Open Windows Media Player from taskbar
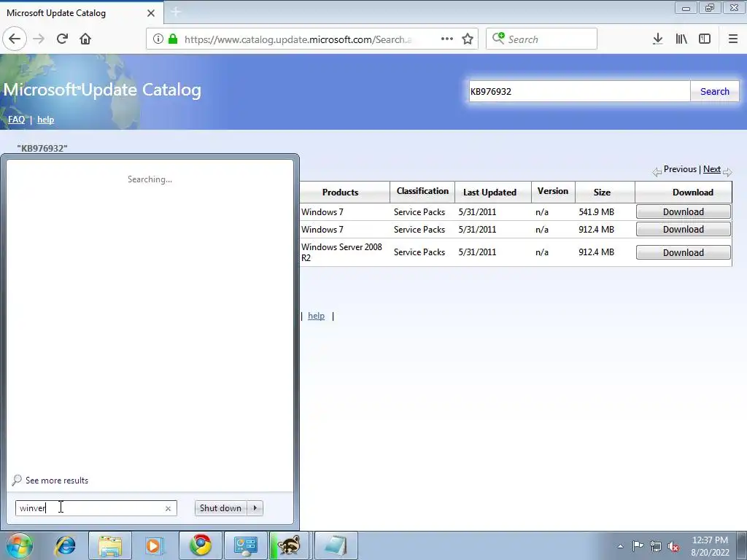 (x=154, y=545)
